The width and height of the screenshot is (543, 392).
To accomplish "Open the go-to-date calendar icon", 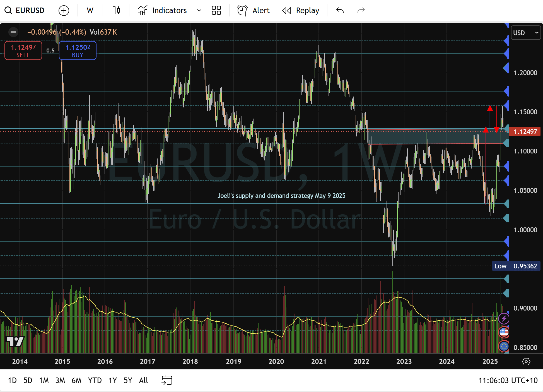I will tap(167, 380).
